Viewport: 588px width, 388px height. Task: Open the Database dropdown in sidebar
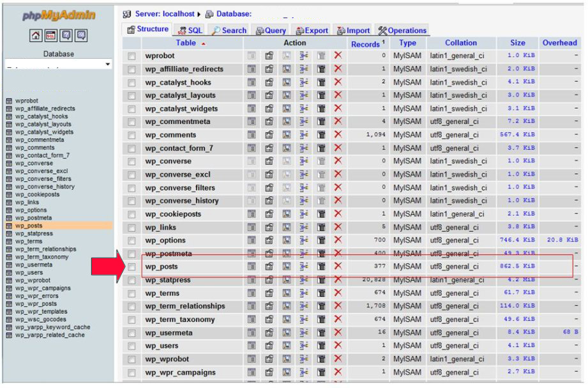59,65
